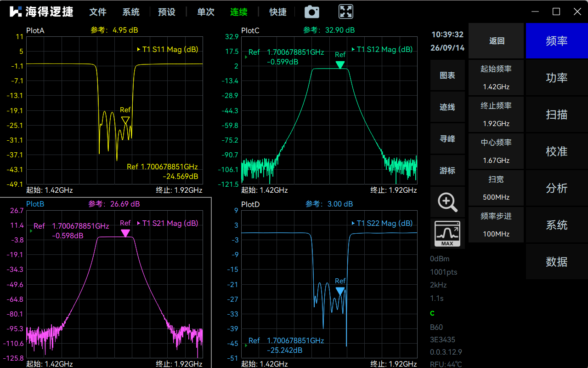Image resolution: width=588 pixels, height=368 pixels.
Task: Edit the 终止频率 1.92GHz field
Action: [x=496, y=114]
